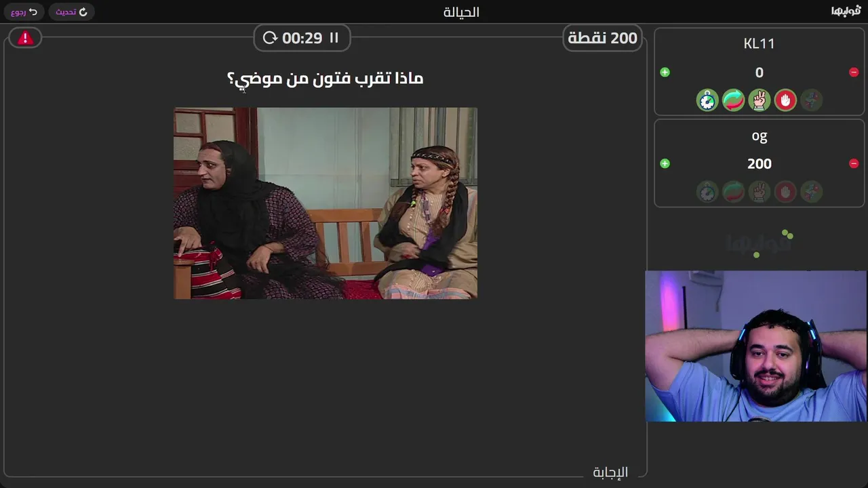Click team name og
Screen dimensions: 868x488
[759, 136]
